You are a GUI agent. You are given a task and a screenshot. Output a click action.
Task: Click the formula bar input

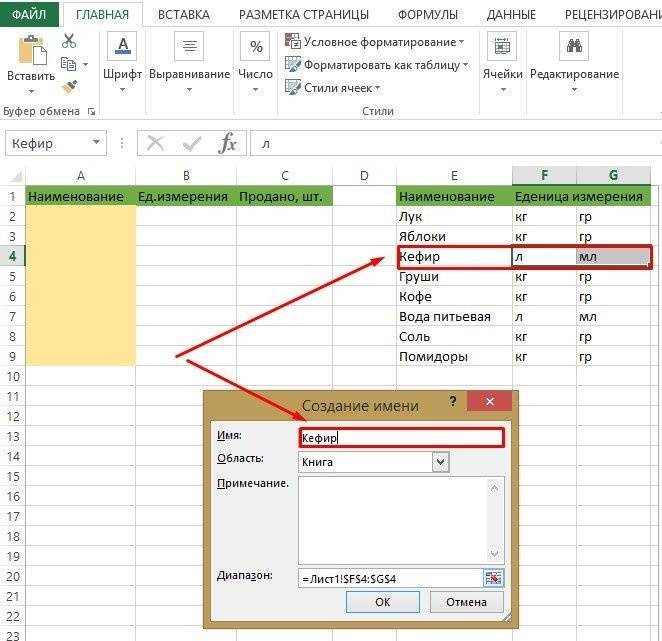(x=456, y=144)
